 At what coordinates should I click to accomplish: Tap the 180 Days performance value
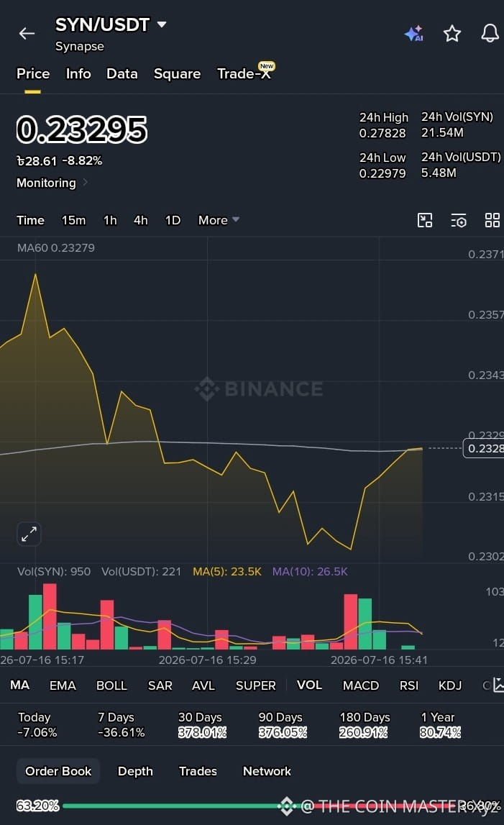pyautogui.click(x=363, y=732)
